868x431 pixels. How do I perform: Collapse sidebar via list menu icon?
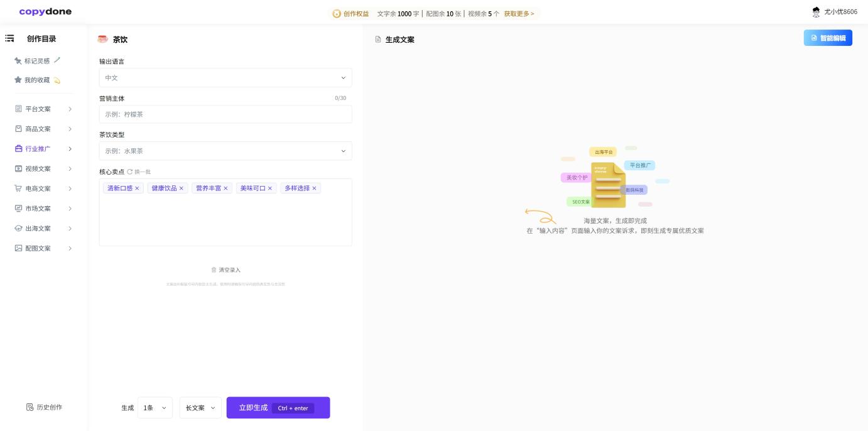pyautogui.click(x=9, y=38)
